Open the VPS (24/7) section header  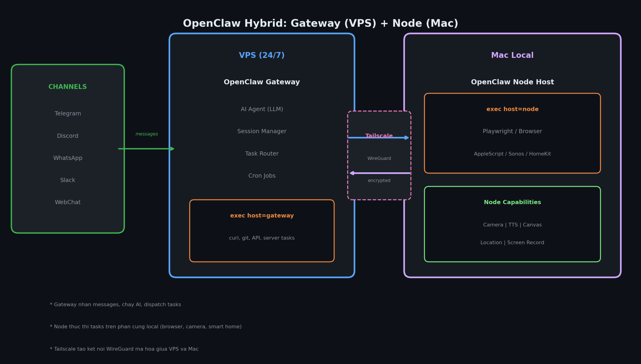pos(262,55)
